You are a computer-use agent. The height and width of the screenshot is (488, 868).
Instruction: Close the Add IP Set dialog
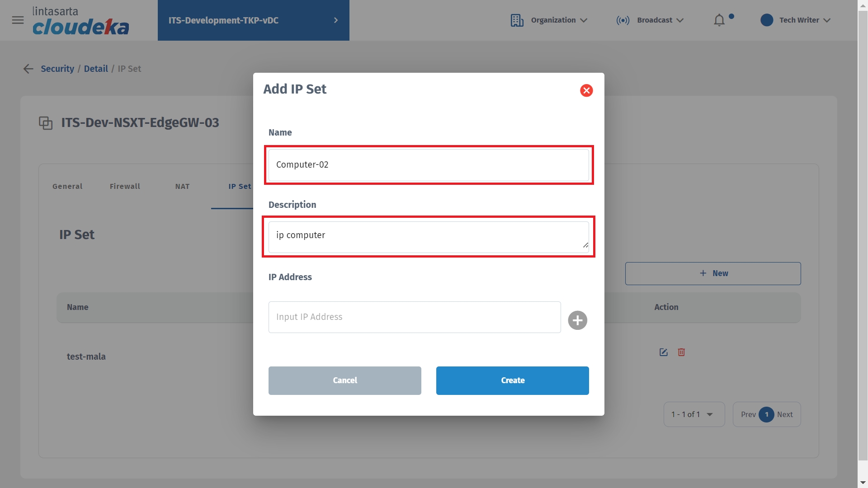[x=586, y=90]
